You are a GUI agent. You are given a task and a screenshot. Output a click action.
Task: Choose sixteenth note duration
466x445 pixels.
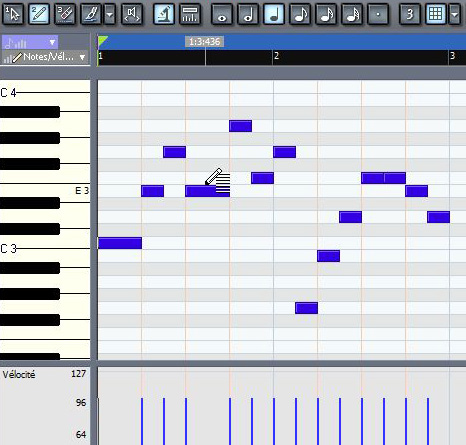point(326,14)
